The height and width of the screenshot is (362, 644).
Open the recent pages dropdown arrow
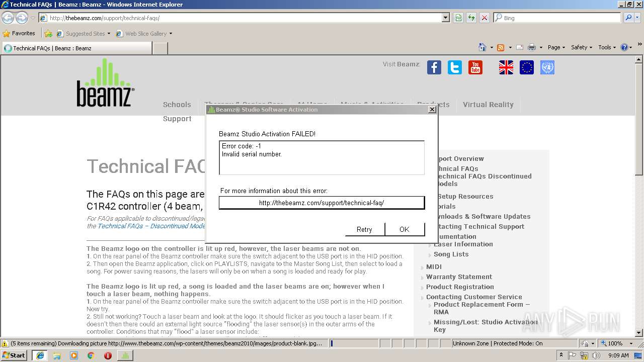[33, 18]
